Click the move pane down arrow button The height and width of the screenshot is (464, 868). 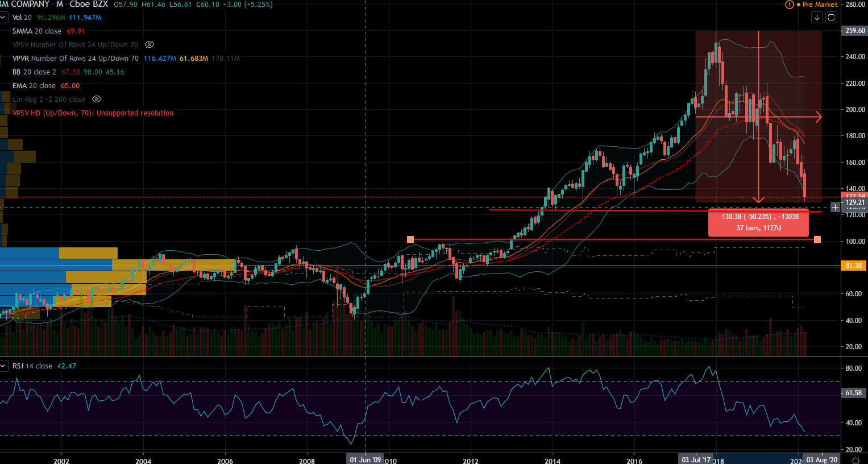[817, 18]
